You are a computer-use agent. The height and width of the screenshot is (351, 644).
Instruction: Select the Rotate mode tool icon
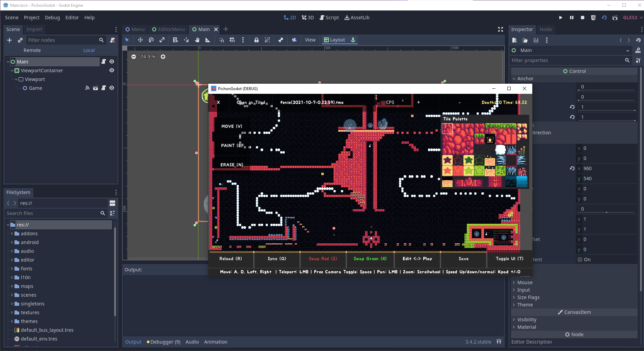[x=151, y=40]
